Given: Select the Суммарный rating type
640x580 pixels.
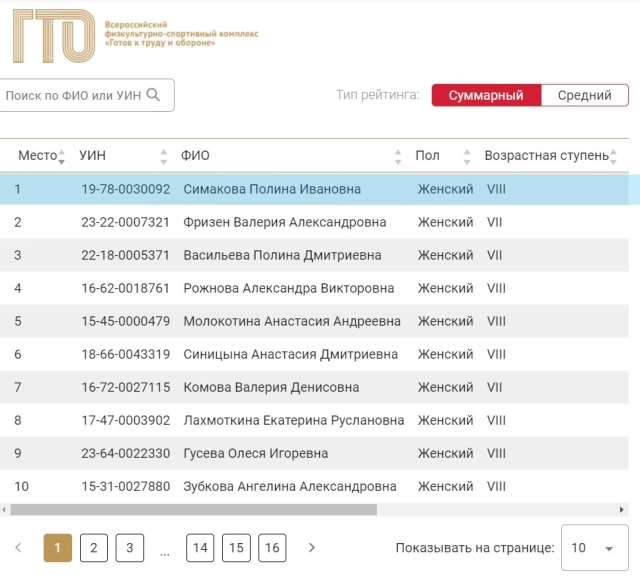Looking at the screenshot, I should coord(486,95).
